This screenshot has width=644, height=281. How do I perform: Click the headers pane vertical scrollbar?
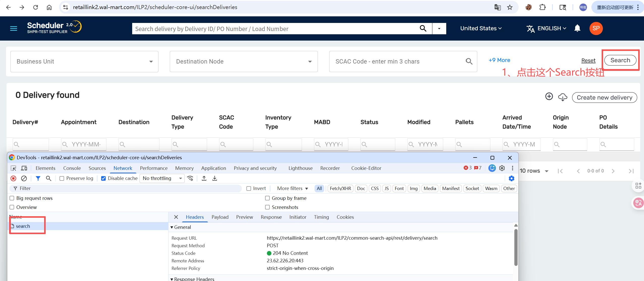click(516, 247)
